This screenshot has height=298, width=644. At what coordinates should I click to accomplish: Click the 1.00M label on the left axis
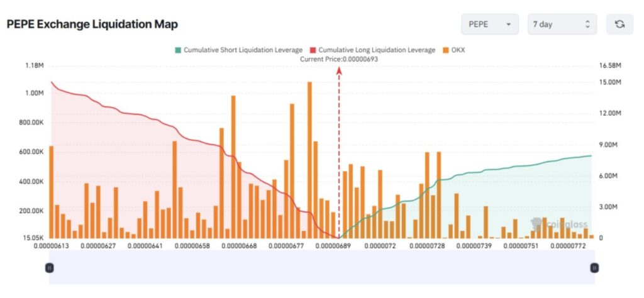33,93
